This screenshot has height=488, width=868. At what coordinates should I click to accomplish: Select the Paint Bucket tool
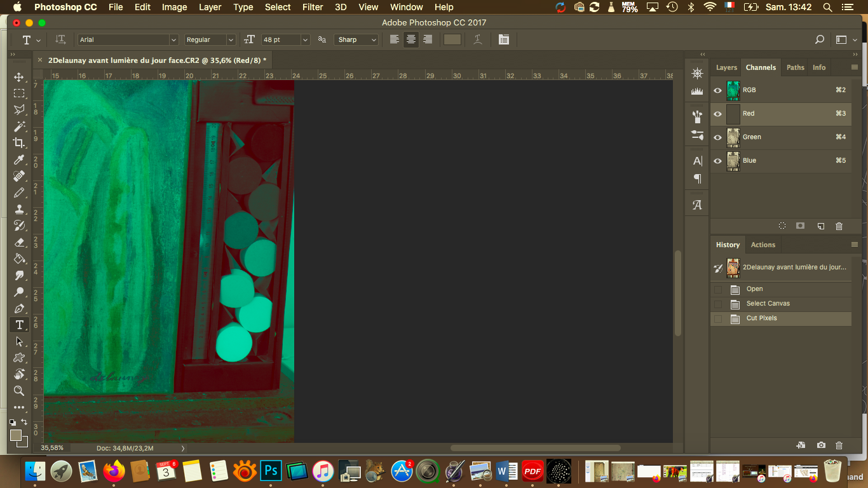coord(19,259)
